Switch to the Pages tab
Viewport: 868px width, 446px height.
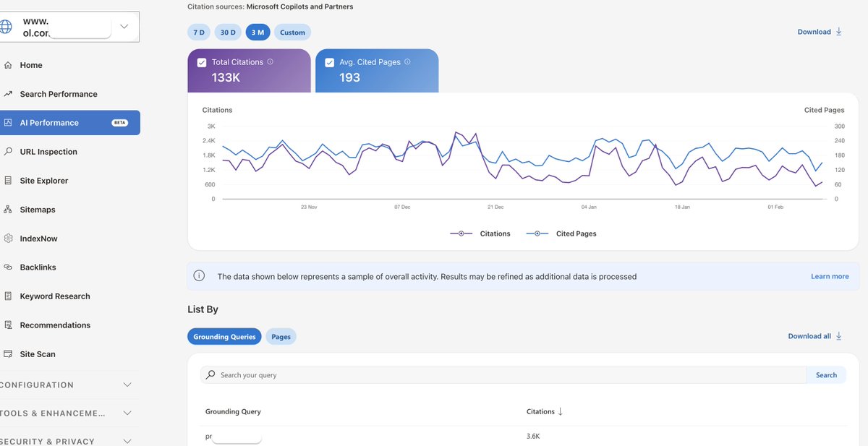pyautogui.click(x=281, y=337)
